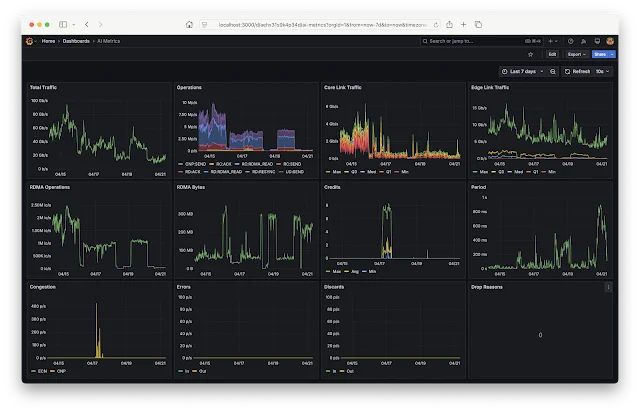Click the Credits panel title
Image resolution: width=640 pixels, height=412 pixels.
click(332, 187)
